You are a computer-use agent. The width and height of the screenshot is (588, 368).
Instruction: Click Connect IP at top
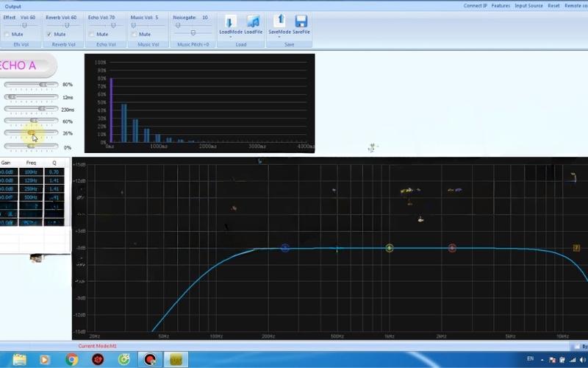pyautogui.click(x=475, y=6)
